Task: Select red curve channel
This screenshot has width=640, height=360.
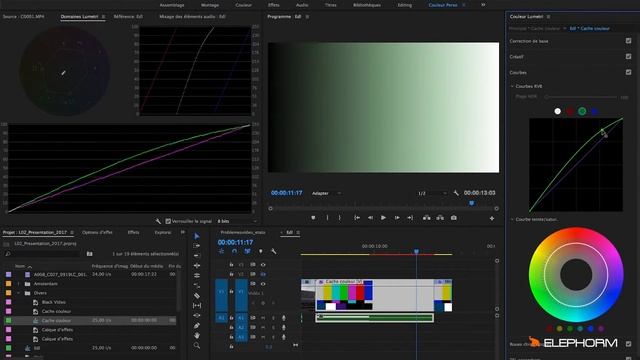Action: (570, 111)
